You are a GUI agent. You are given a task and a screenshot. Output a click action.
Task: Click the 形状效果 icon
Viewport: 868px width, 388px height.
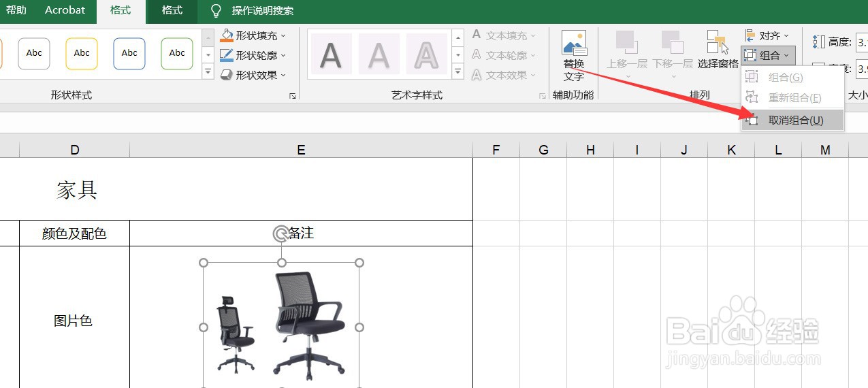click(x=227, y=75)
